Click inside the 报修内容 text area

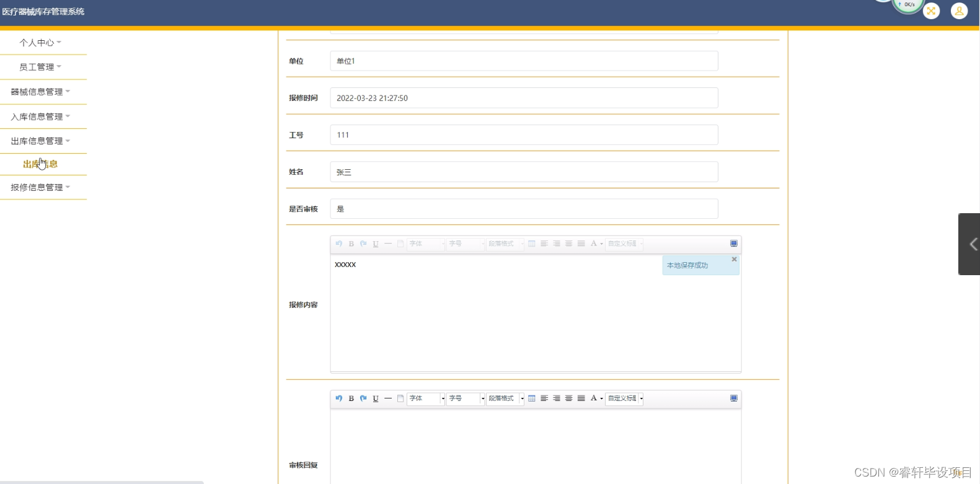tap(536, 312)
